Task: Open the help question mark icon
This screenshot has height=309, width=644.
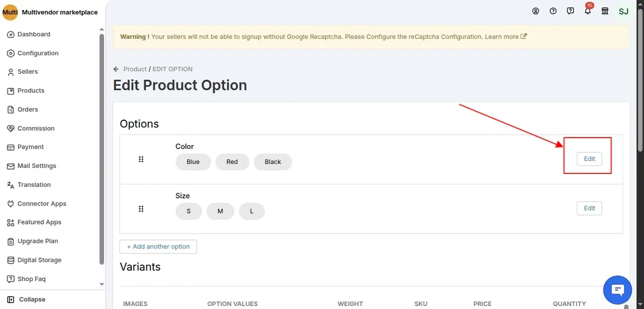Action: click(553, 11)
